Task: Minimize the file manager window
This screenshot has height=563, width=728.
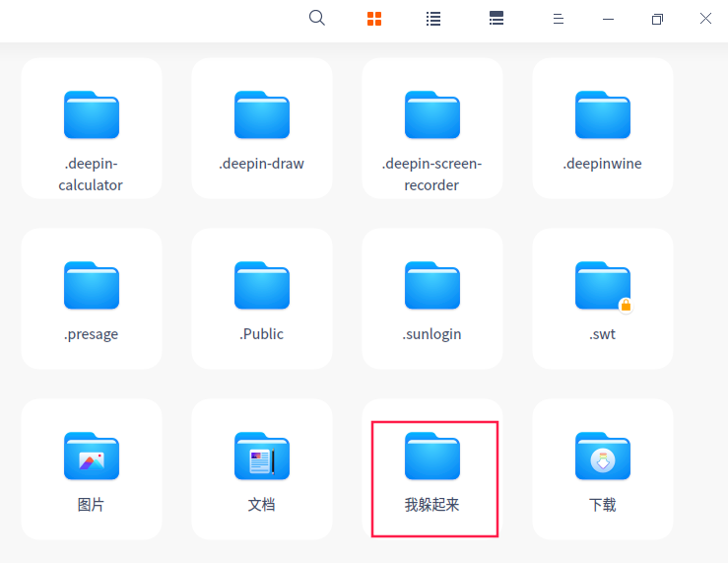Action: coord(608,19)
